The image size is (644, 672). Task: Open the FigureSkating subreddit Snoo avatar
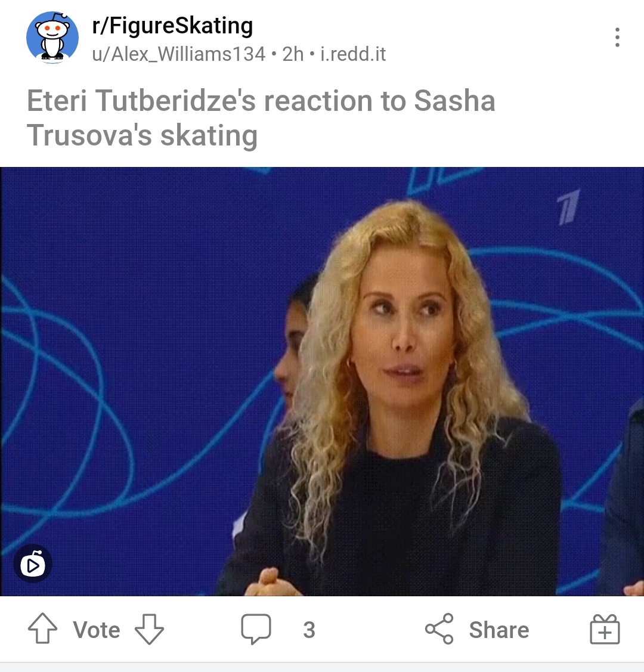pos(52,38)
